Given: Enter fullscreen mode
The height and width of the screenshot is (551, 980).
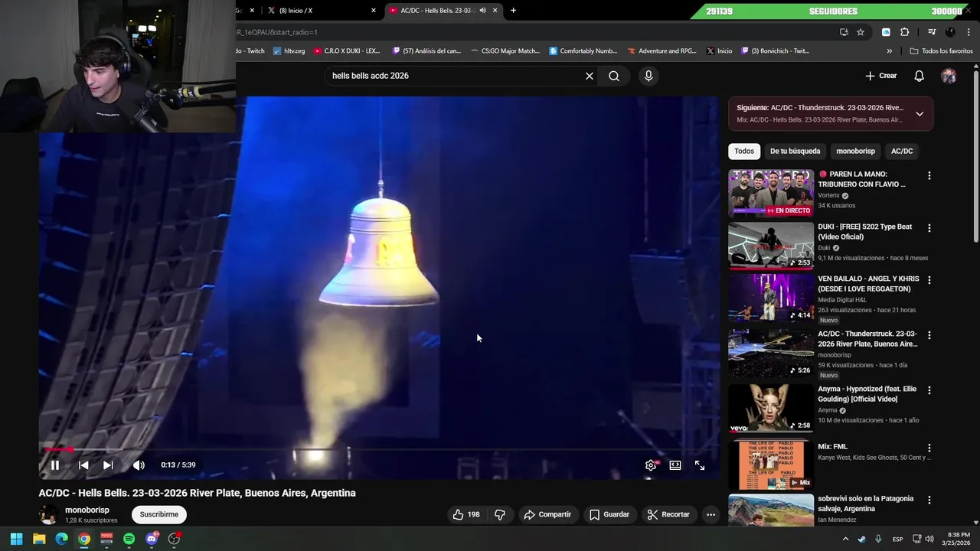Looking at the screenshot, I should 700,465.
